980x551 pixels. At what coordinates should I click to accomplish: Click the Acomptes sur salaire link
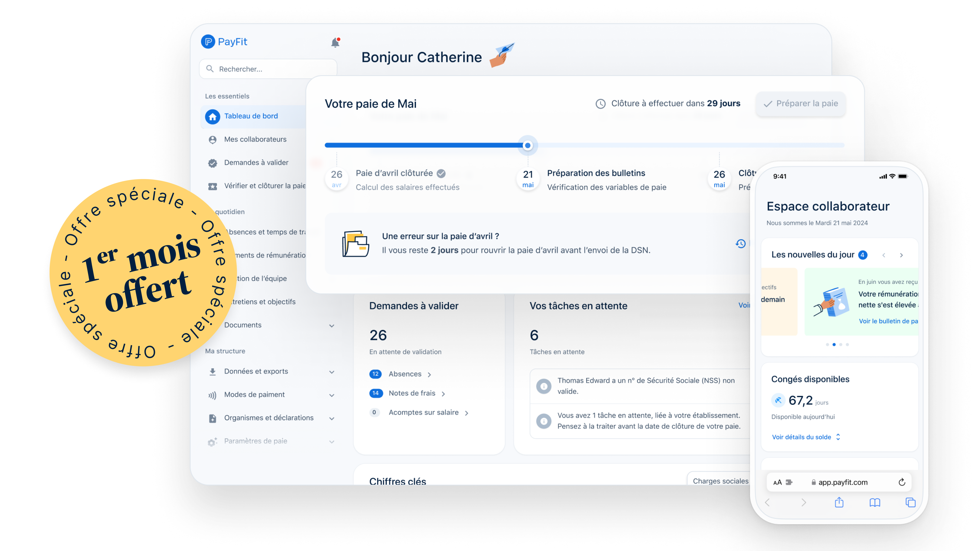(423, 412)
